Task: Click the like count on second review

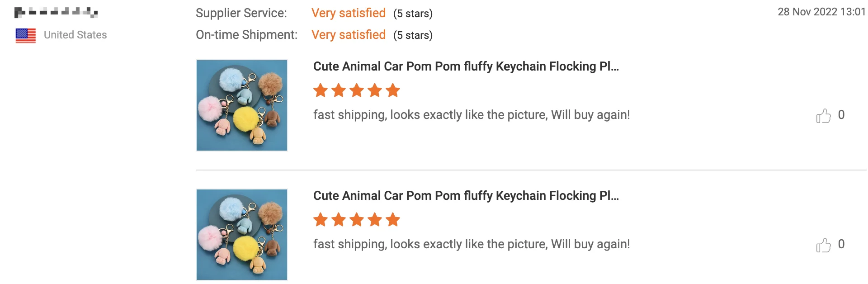Action: coord(841,244)
